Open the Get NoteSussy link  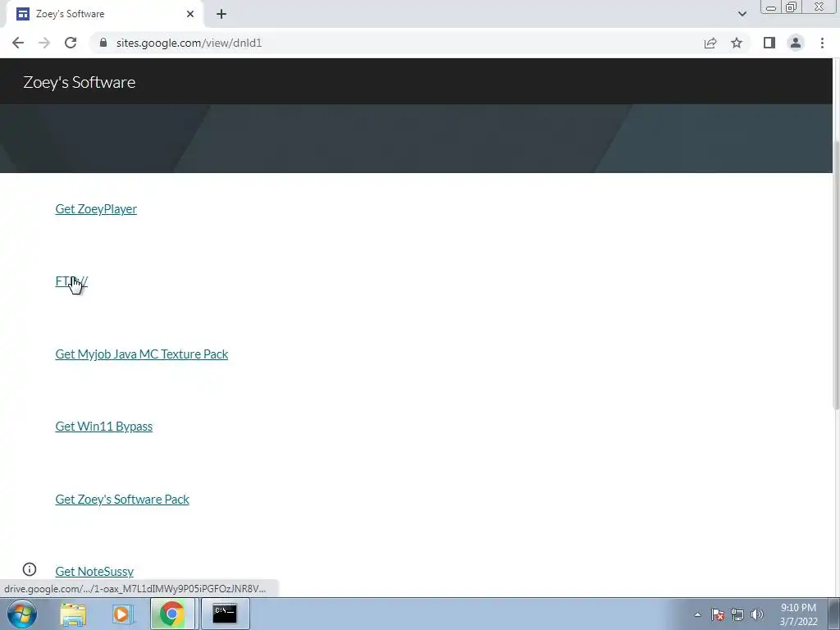click(x=94, y=572)
